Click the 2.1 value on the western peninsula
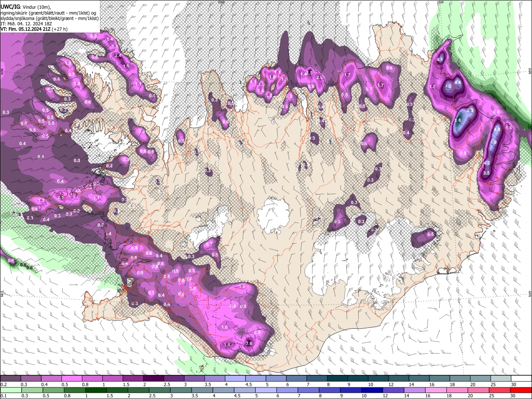This screenshot has height=399, width=532. (61, 198)
